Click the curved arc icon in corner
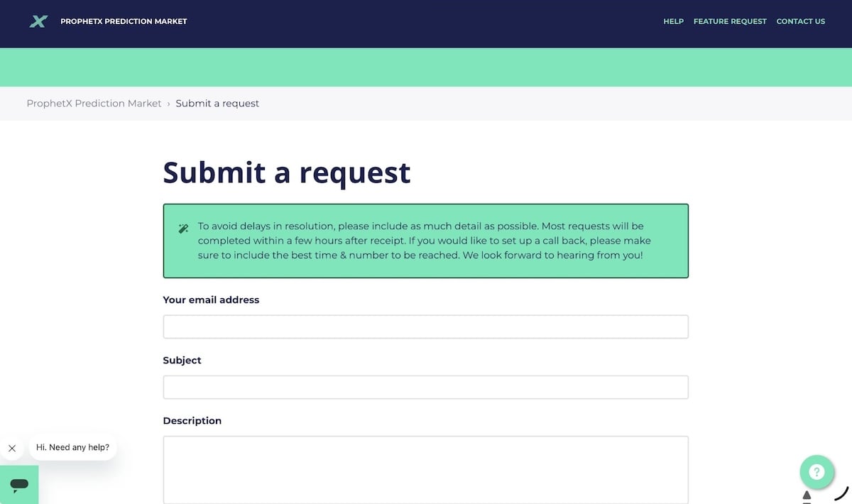This screenshot has height=504, width=852. [842, 493]
